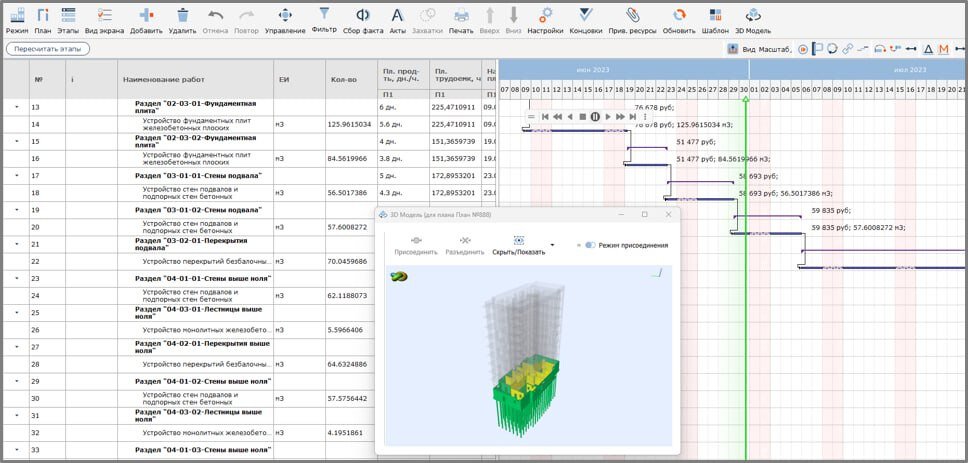968x463 pixels.
Task: Open the Сбор факта tool
Action: 363,15
